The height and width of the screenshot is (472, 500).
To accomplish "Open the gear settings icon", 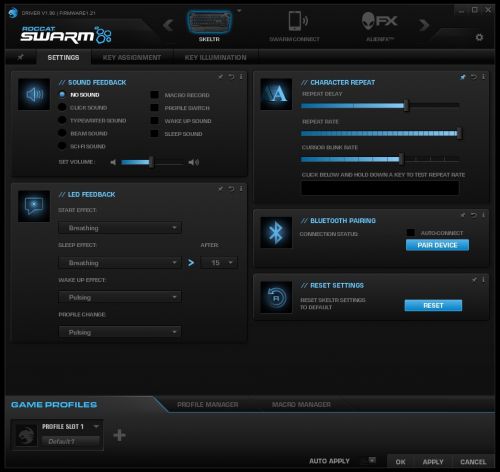I will [479, 37].
